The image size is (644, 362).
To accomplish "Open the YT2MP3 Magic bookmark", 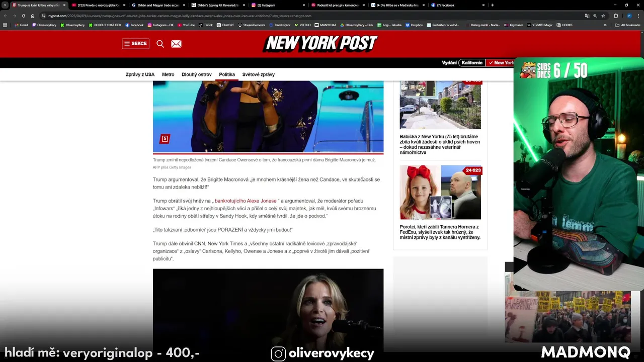I will pos(539,25).
